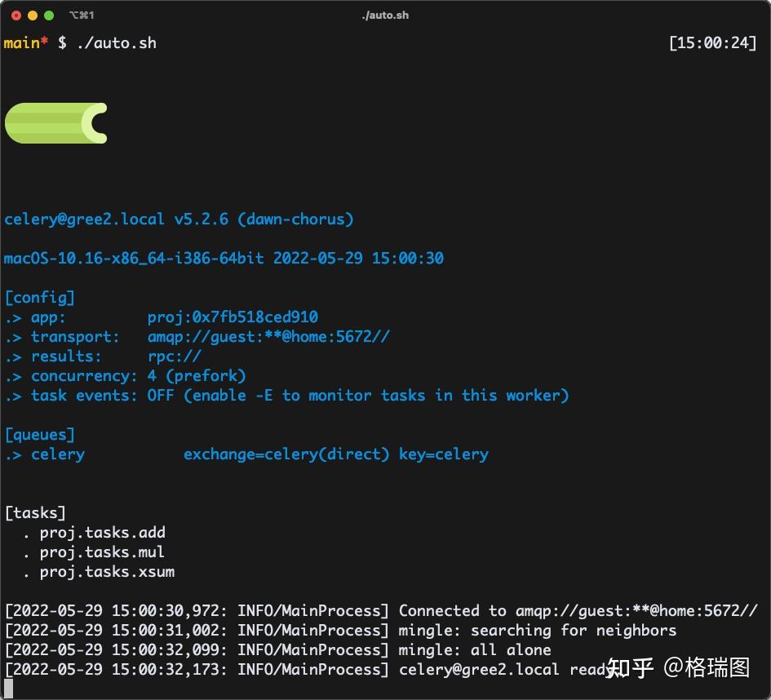The image size is (771, 700).
Task: Select the main* branch label
Action: 22,42
